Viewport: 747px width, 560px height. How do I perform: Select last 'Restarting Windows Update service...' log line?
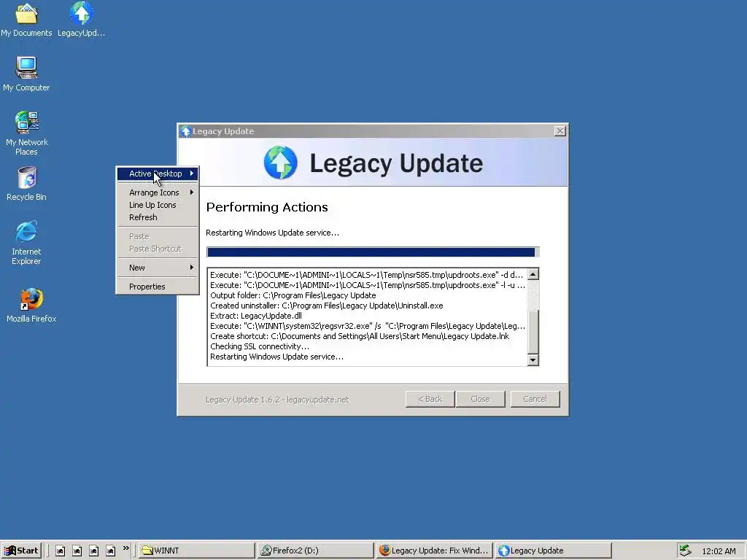click(x=276, y=357)
